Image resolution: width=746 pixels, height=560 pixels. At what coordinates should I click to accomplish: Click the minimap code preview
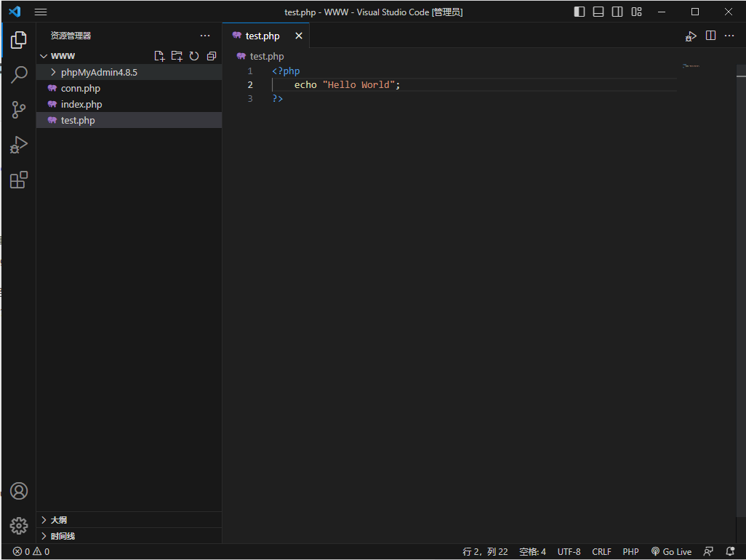691,65
